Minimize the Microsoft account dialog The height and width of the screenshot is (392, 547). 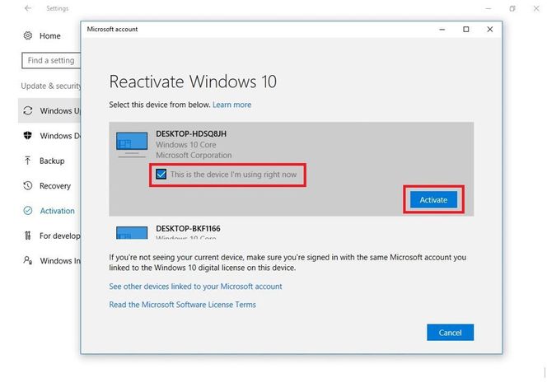point(442,30)
